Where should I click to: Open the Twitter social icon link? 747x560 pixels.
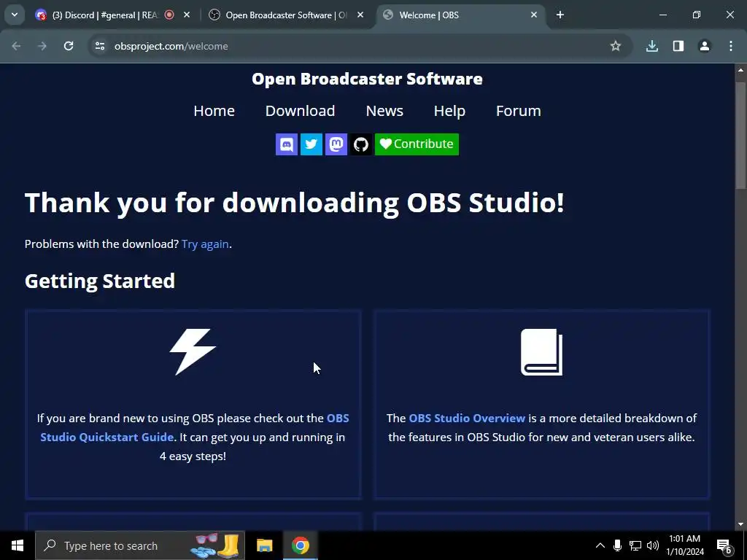pos(311,144)
